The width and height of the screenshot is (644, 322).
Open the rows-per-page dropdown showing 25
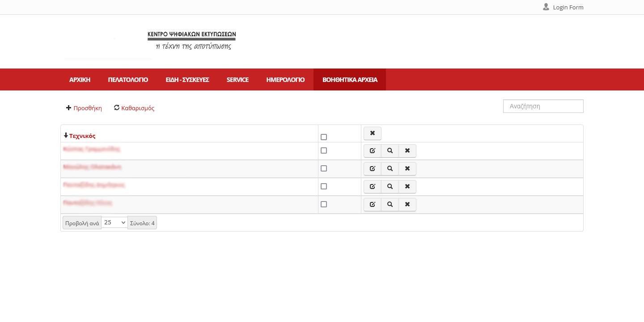[x=114, y=223]
